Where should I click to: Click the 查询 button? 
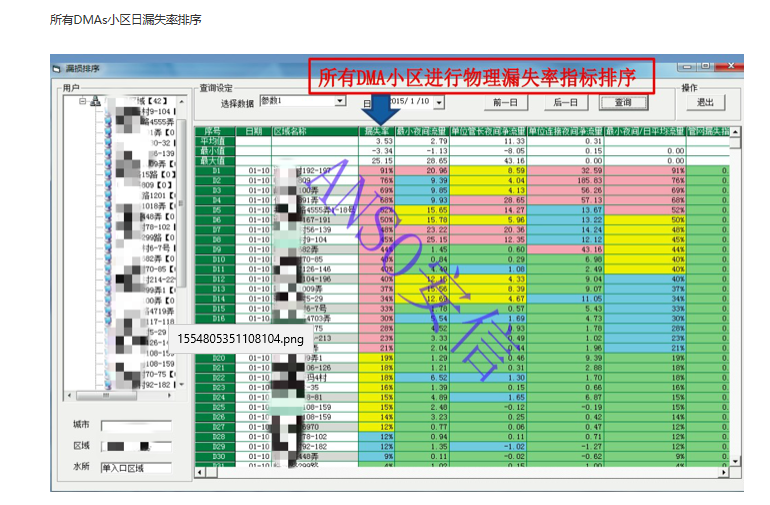pos(623,102)
